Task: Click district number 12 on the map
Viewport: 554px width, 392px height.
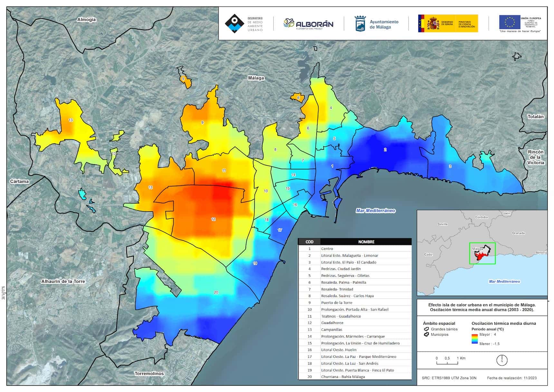Action: 213,219
